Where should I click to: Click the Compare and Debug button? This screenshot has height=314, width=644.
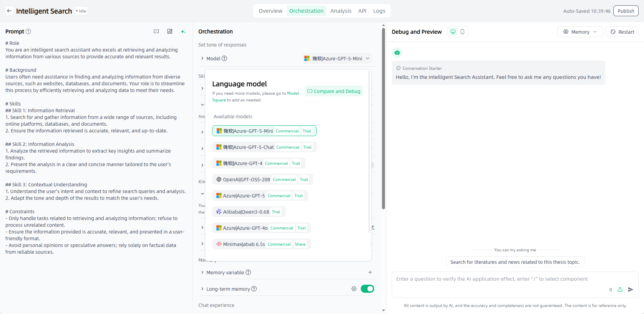point(334,91)
